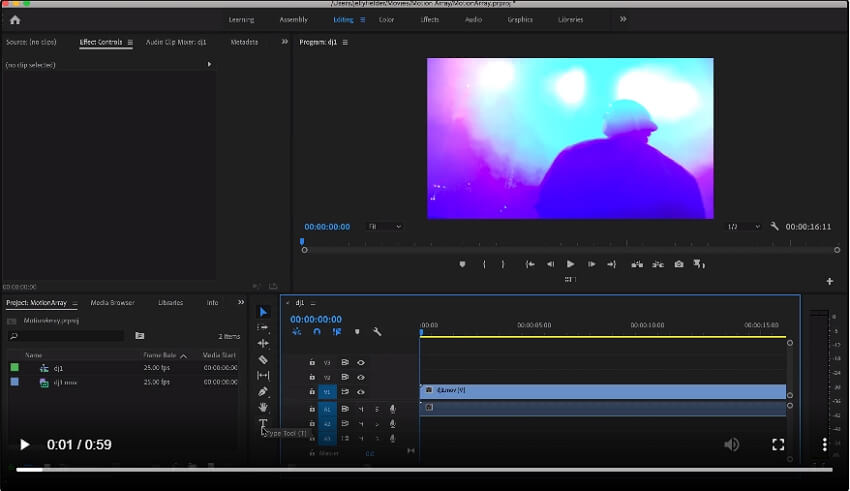Open playback resolution 1/2 dropdown

click(x=743, y=227)
